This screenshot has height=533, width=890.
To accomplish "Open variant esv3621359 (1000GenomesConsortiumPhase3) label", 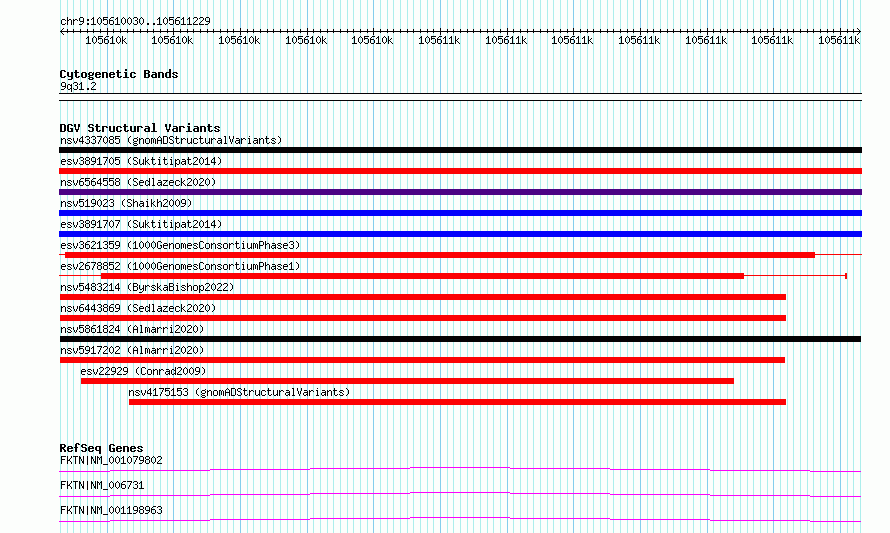I will point(180,245).
